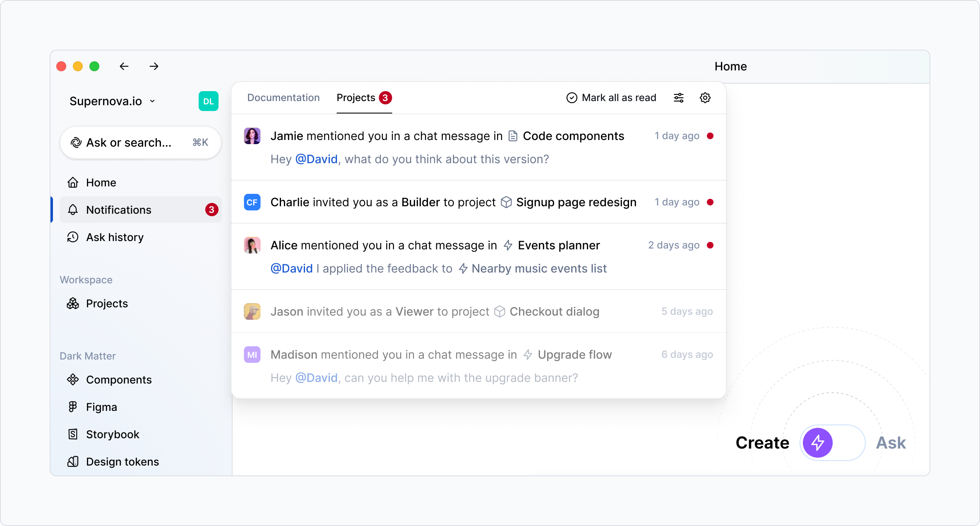Mark Jamie's notification as read via red dot

click(710, 136)
